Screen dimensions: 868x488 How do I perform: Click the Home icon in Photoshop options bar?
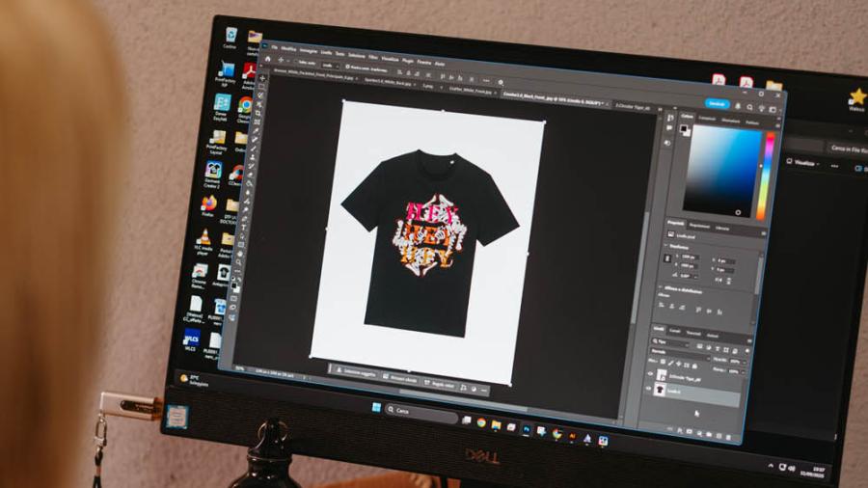click(x=268, y=59)
